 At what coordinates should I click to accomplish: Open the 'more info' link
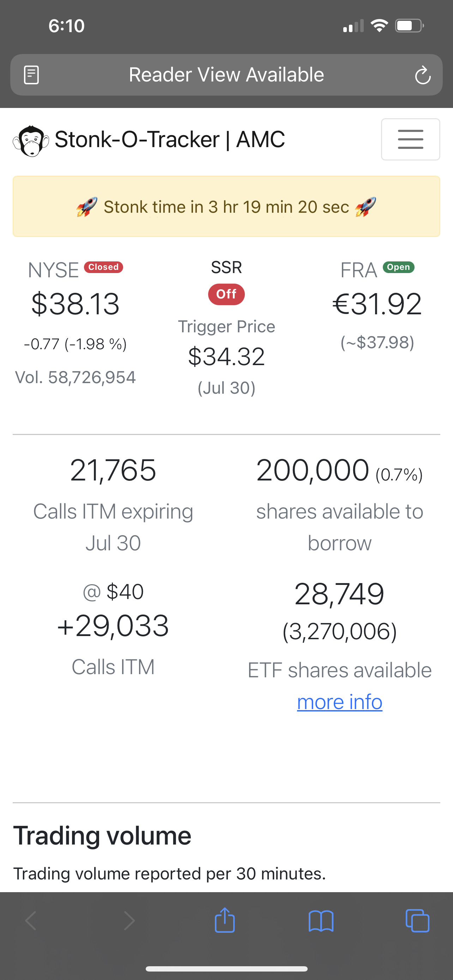click(339, 702)
